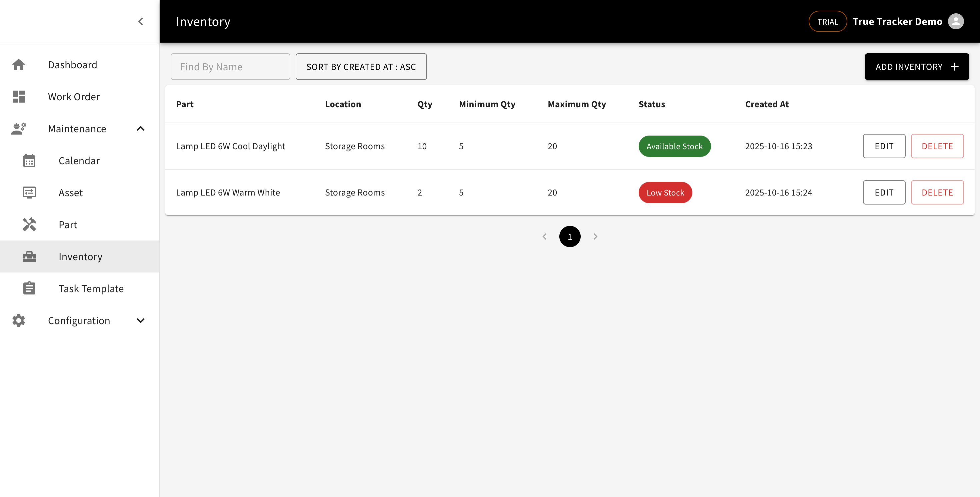Click the Configuration gear icon

click(x=19, y=320)
